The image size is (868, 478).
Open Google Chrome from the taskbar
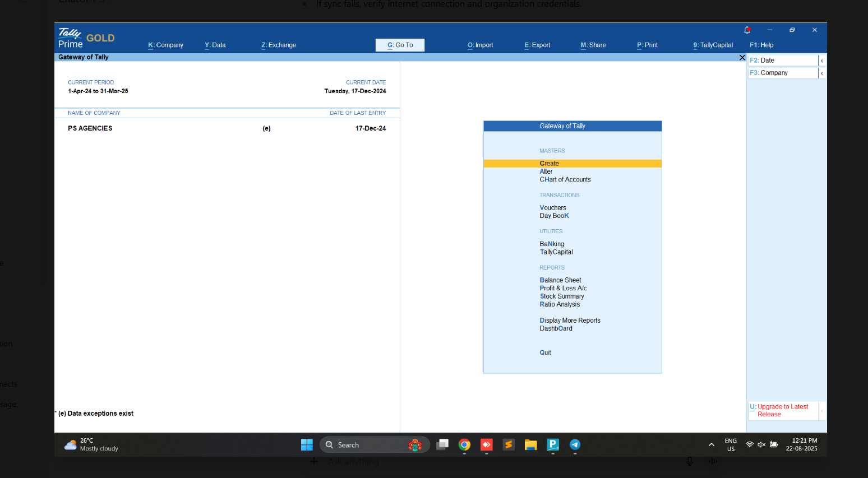(x=464, y=445)
